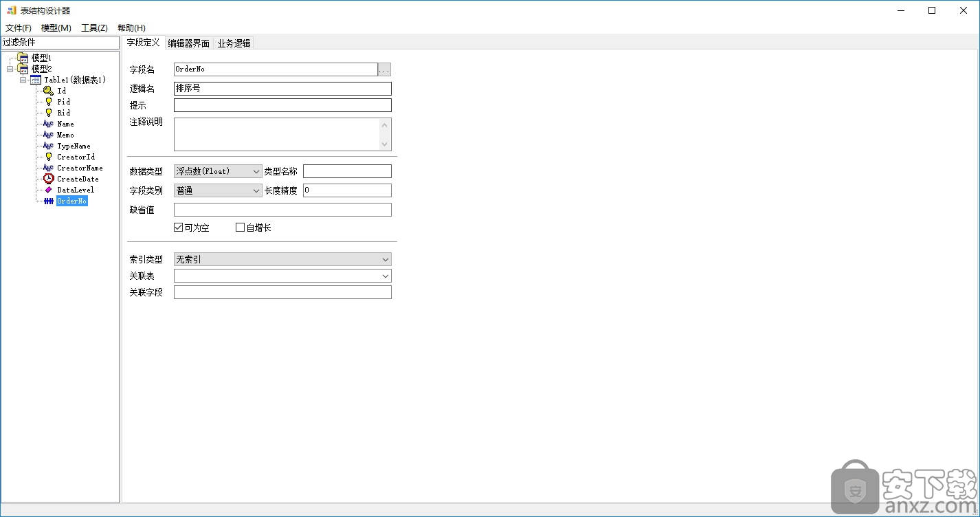
Task: Click the 长度精度 input field
Action: point(347,190)
